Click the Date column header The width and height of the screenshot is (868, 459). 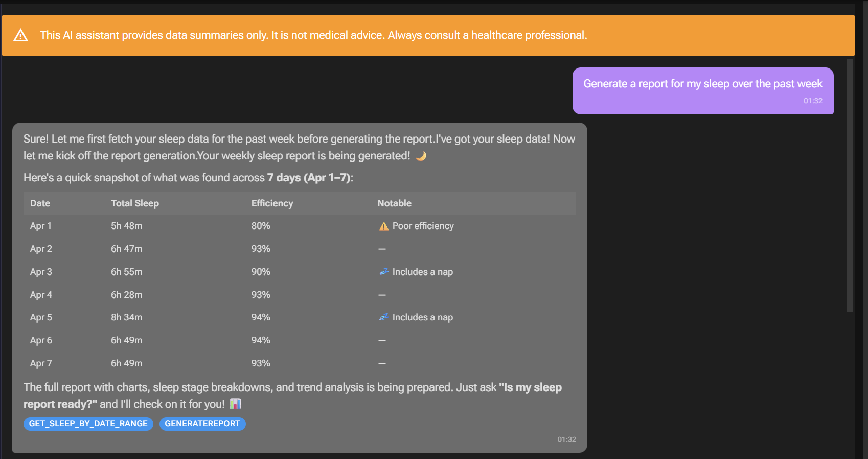tap(40, 203)
